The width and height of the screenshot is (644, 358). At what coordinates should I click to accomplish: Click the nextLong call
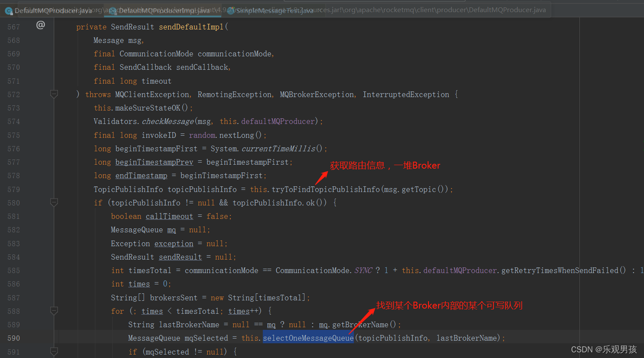[x=237, y=135]
